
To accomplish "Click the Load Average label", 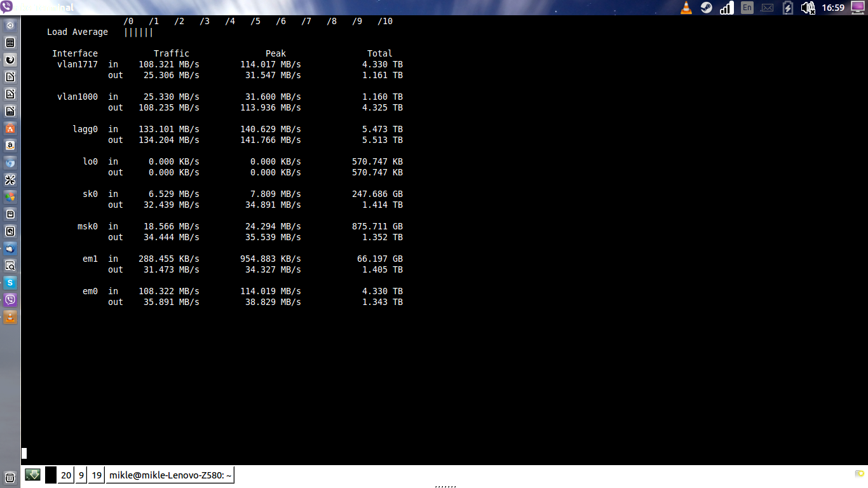I will coord(78,32).
